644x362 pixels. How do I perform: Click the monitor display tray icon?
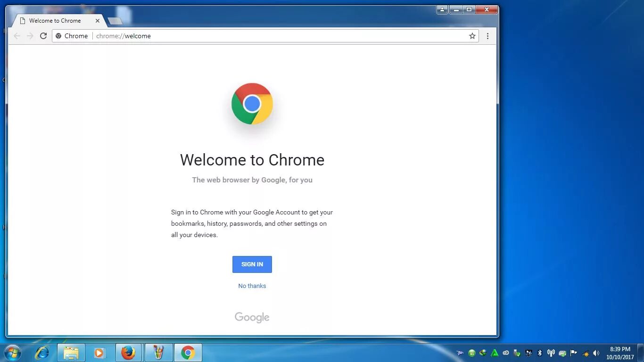tap(528, 353)
